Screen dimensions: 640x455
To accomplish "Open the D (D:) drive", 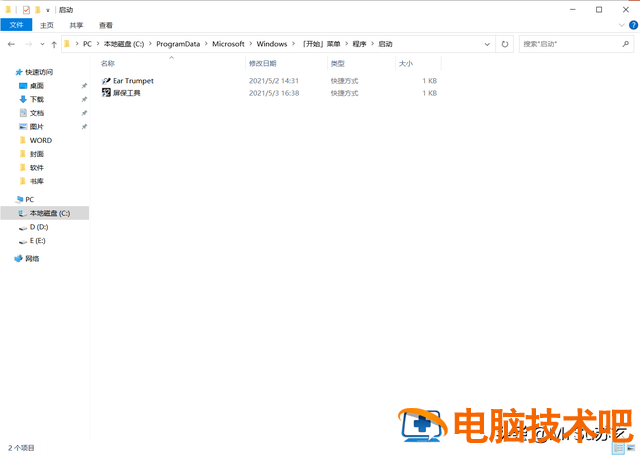I will tap(37, 227).
